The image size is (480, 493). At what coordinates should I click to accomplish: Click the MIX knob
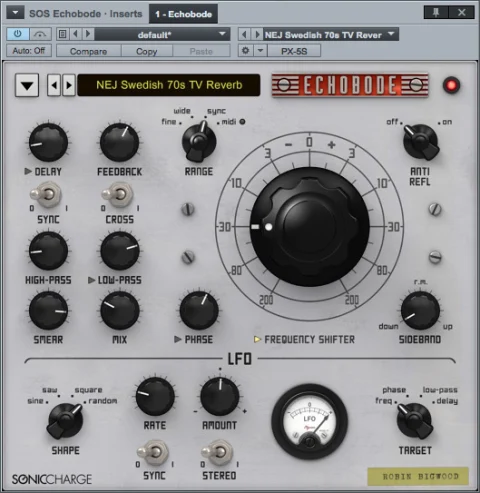pyautogui.click(x=120, y=311)
